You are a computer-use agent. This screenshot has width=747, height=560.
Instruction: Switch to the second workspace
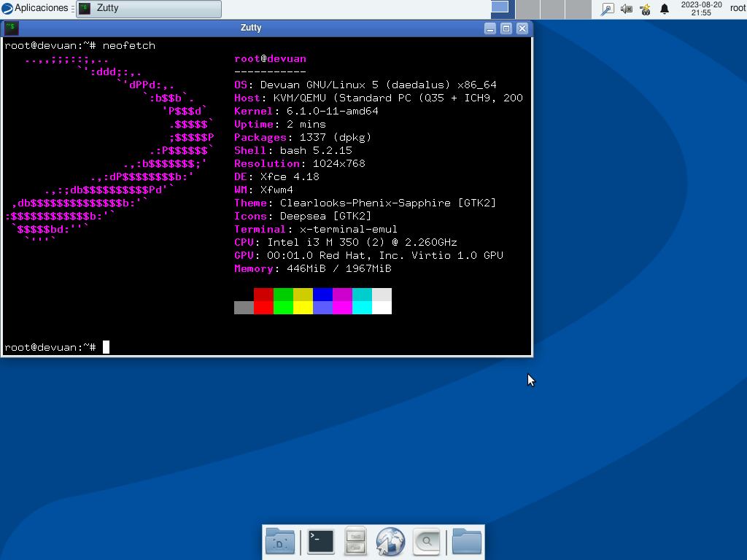click(528, 9)
